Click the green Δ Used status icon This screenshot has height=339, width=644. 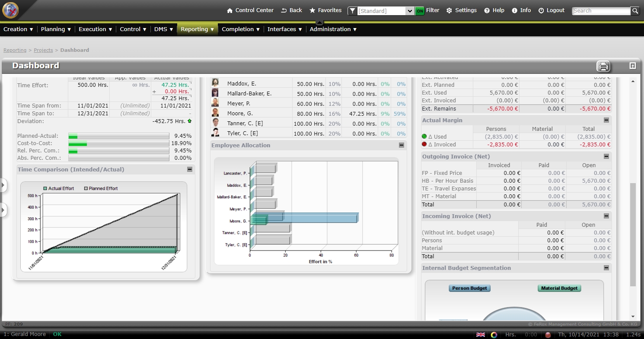pyautogui.click(x=424, y=136)
